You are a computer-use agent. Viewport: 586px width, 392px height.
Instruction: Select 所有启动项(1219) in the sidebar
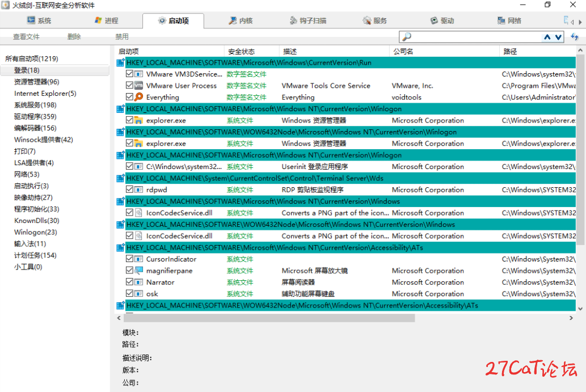pyautogui.click(x=32, y=58)
